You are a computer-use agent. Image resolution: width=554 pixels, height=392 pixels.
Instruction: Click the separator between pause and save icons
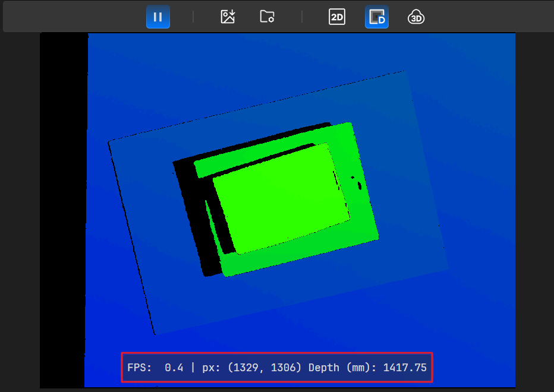tap(193, 17)
